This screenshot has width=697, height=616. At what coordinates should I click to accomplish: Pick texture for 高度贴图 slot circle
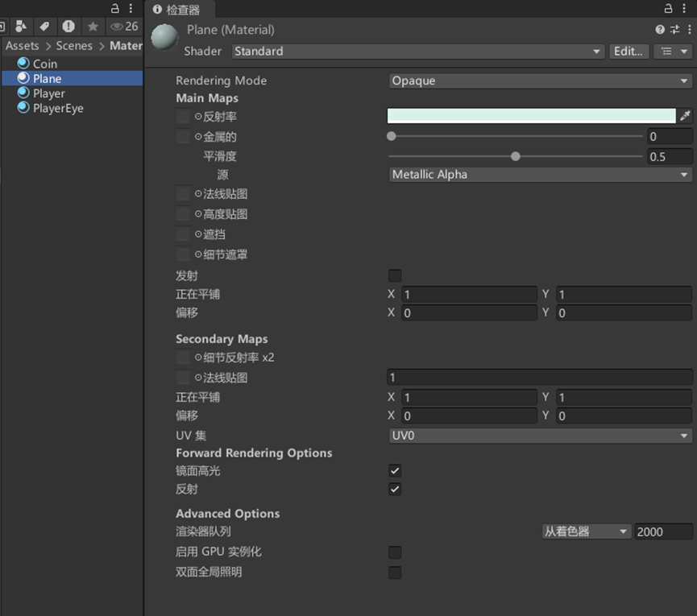point(198,213)
